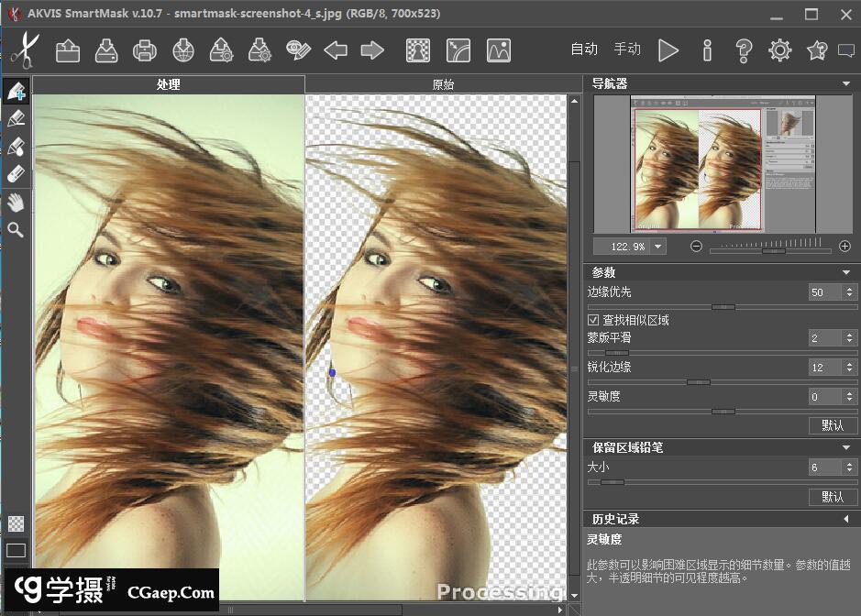The height and width of the screenshot is (616, 861).
Task: Toggle the 查找相似区域 checkbox
Action: [x=593, y=320]
